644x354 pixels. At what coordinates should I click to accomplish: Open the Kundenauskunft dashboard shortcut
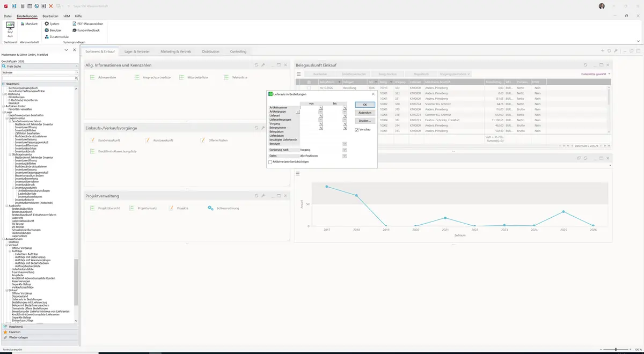105,140
